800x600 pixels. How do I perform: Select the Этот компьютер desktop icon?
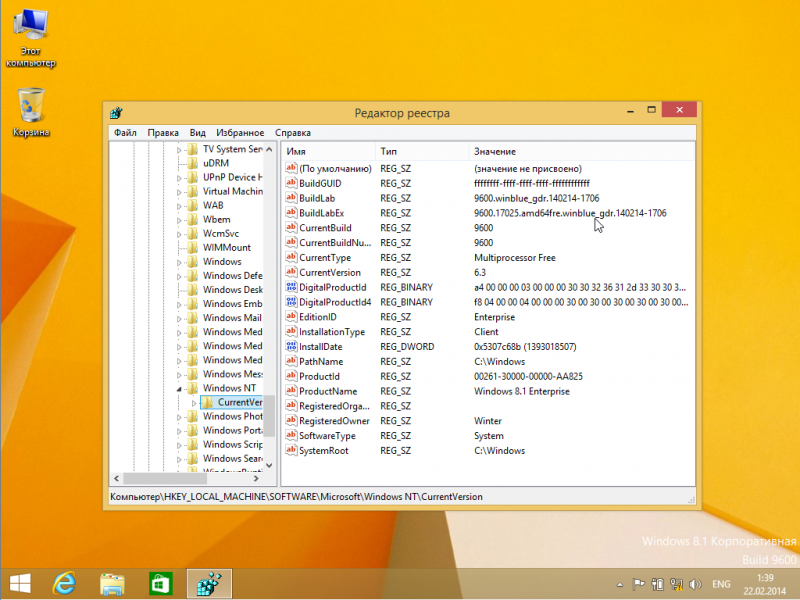point(31,38)
